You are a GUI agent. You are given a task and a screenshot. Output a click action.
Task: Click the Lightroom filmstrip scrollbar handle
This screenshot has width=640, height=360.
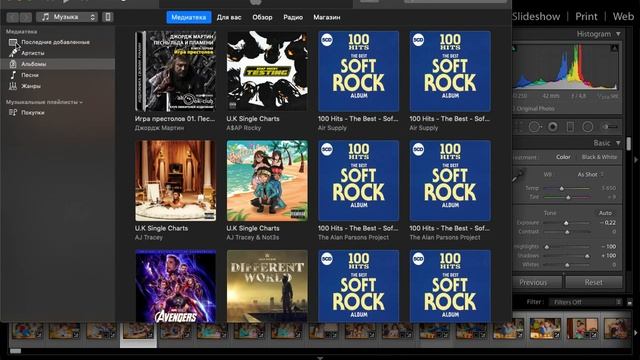[x=16, y=351]
